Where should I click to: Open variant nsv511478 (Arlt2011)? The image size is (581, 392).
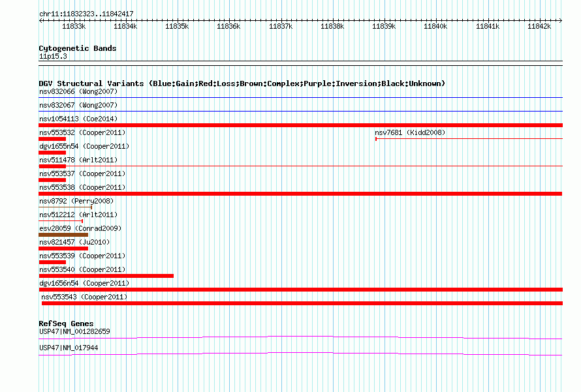[x=78, y=160]
